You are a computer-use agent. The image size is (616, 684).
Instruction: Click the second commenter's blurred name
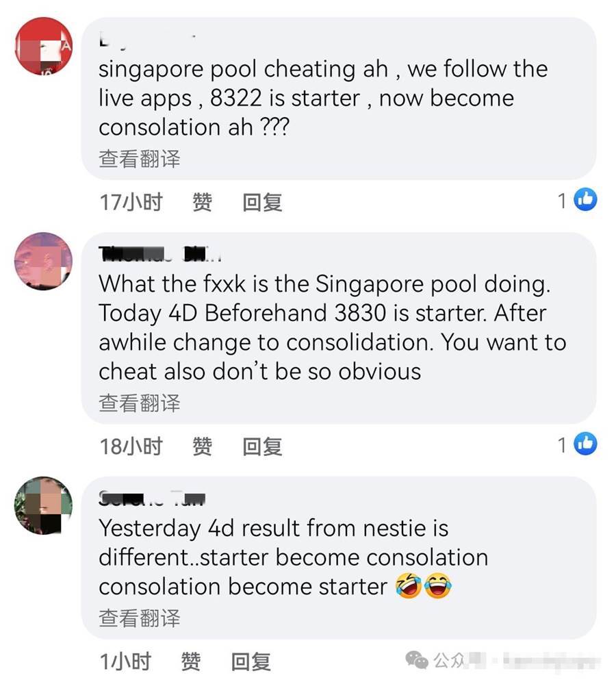160,254
